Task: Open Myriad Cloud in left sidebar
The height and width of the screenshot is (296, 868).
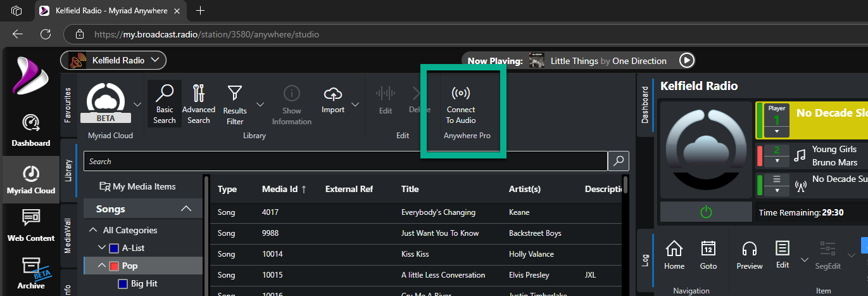Action: pos(30,179)
